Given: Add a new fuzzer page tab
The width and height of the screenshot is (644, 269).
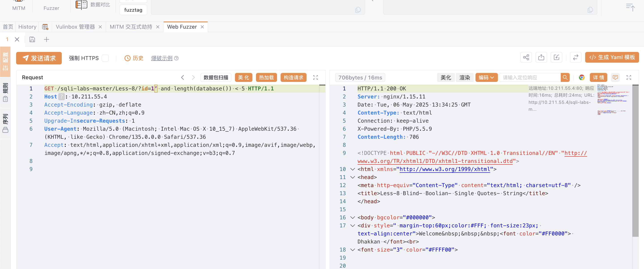Looking at the screenshot, I should [x=47, y=40].
